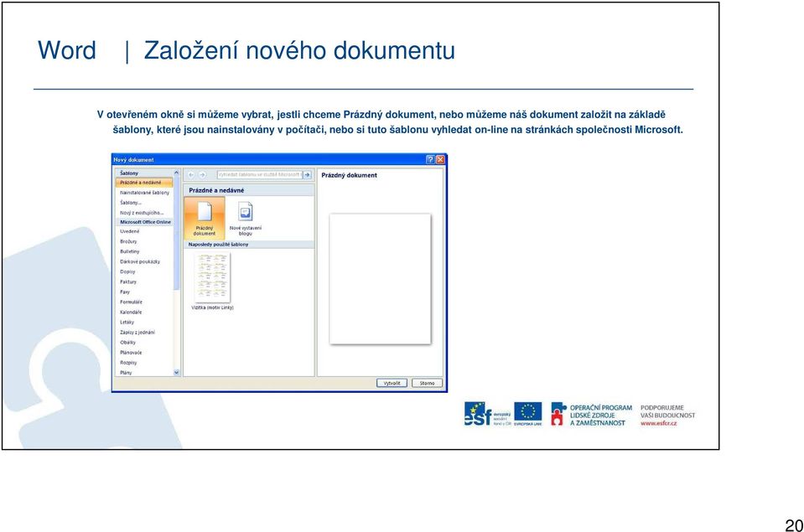Select the Obálky category
Viewport: 804px width, 532px height.
coord(127,343)
